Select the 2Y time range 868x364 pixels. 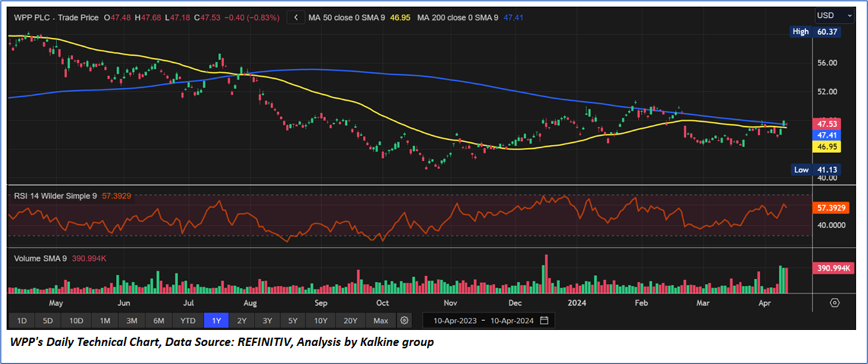click(x=241, y=320)
